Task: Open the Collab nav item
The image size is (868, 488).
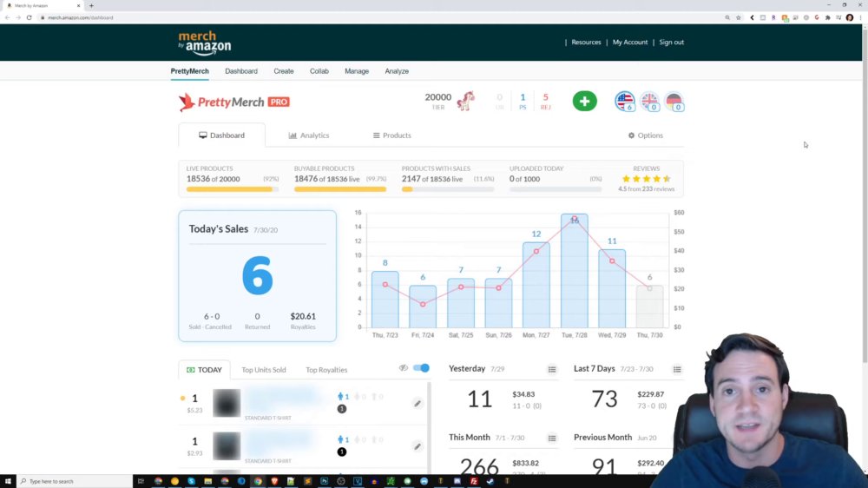Action: click(x=319, y=71)
